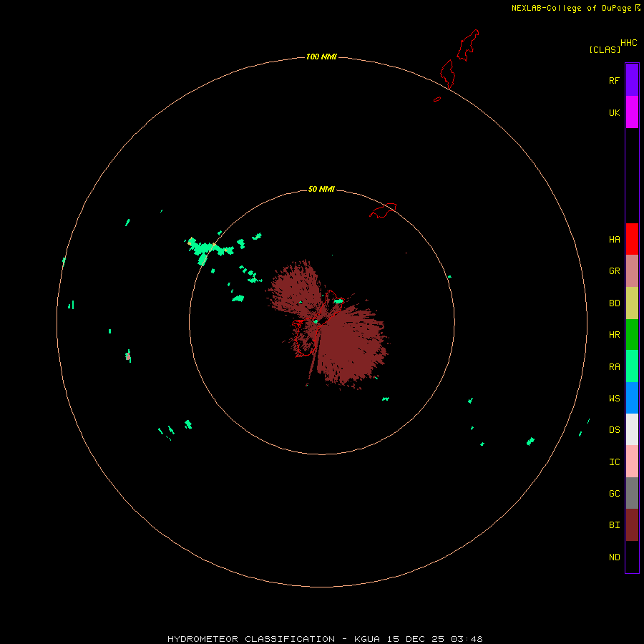Viewport: 644px width, 644px height.
Task: Click the IC legend label
Action: coord(614,462)
